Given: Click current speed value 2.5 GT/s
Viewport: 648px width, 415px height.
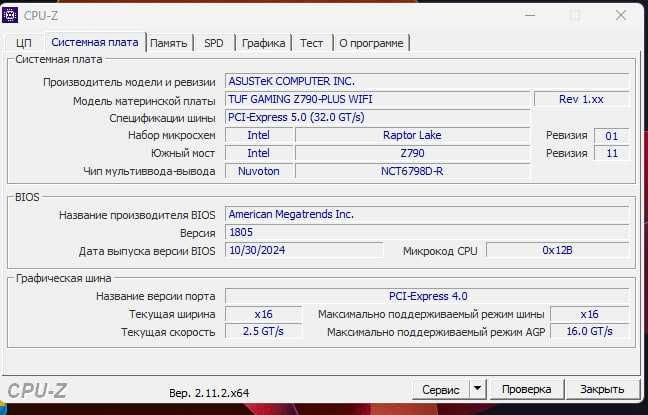Looking at the screenshot, I should click(263, 332).
